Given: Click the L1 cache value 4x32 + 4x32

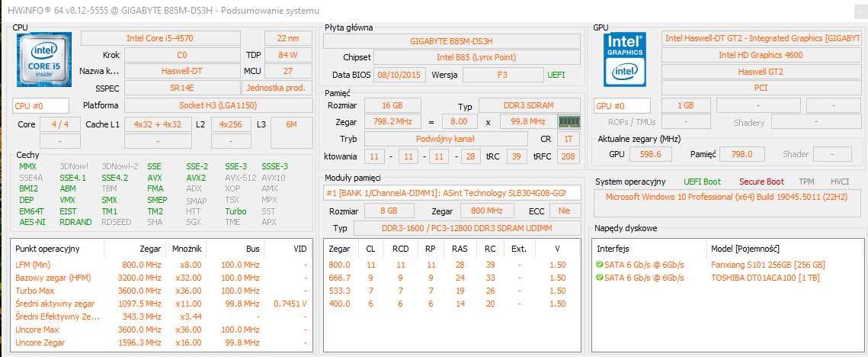Looking at the screenshot, I should tap(158, 125).
